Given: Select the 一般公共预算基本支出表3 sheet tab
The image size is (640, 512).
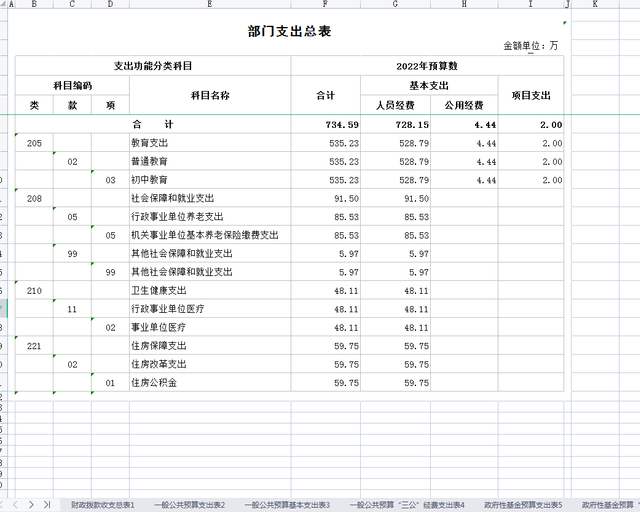Looking at the screenshot, I should pyautogui.click(x=290, y=505).
